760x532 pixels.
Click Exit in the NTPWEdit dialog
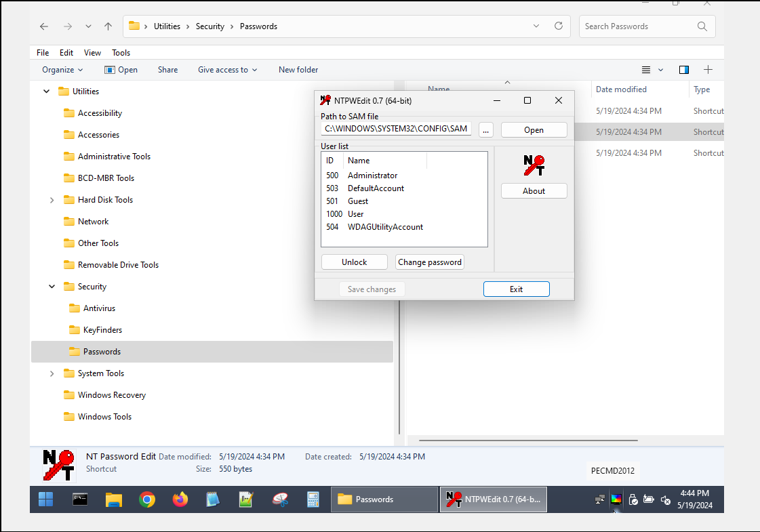pos(516,289)
